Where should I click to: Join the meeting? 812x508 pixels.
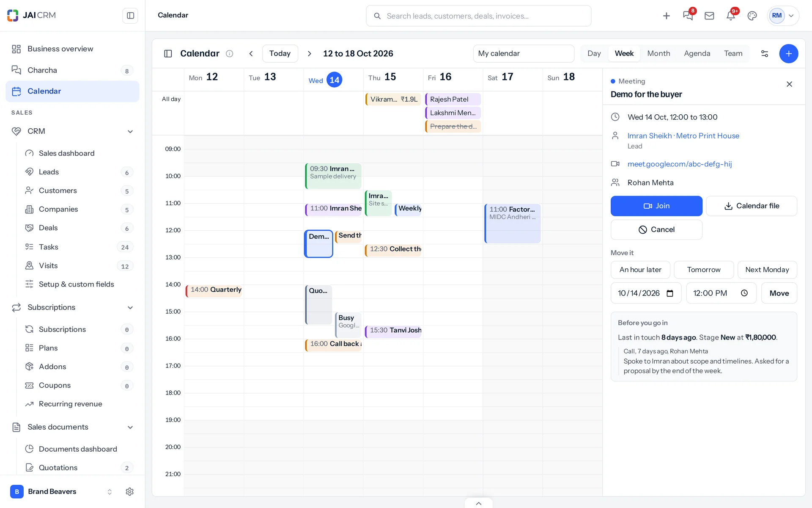click(x=656, y=206)
